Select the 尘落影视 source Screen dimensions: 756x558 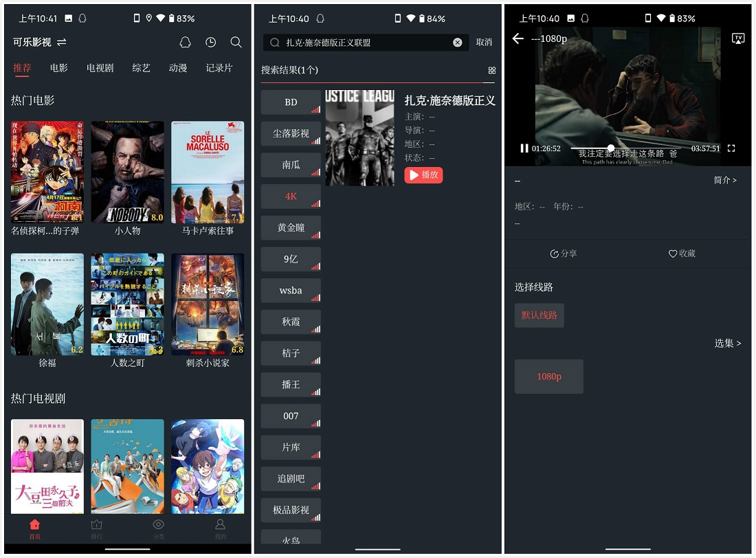point(291,133)
